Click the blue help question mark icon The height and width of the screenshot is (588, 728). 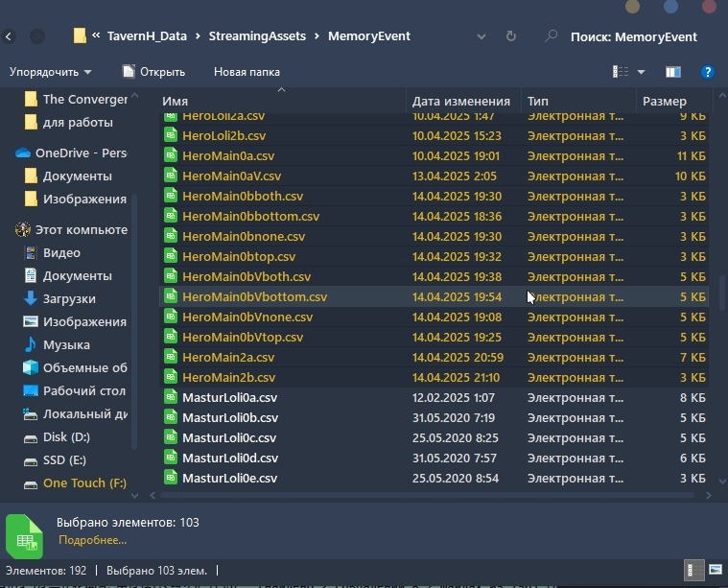[707, 72]
